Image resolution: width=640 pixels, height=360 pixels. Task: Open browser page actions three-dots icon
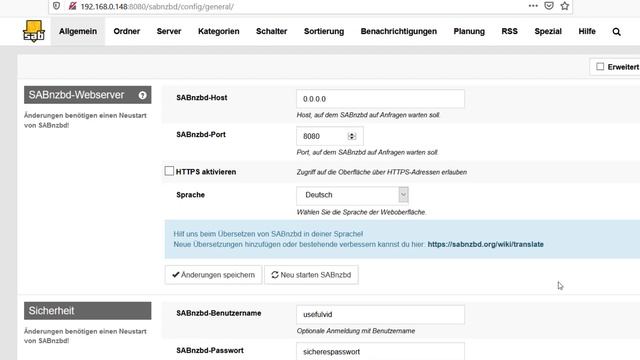[x=533, y=6]
